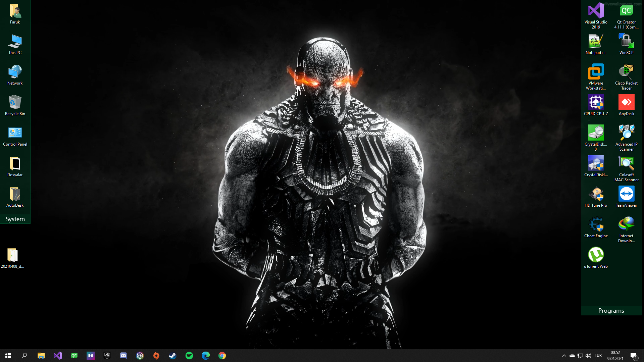Open uTorrent Web
The width and height of the screenshot is (644, 362).
[596, 255]
